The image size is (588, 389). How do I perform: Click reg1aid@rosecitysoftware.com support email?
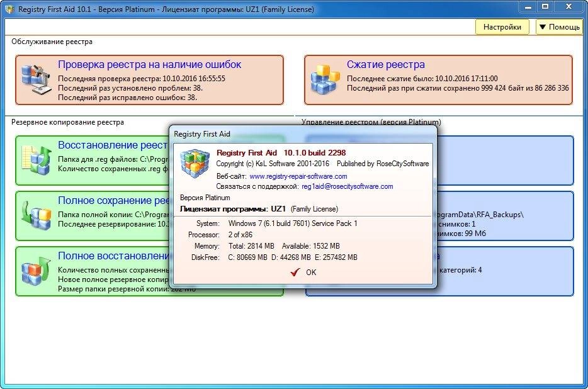tap(348, 186)
